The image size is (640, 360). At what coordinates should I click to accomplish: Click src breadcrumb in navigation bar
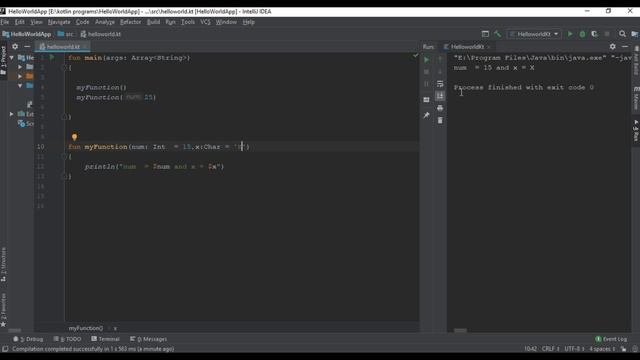tap(66, 34)
